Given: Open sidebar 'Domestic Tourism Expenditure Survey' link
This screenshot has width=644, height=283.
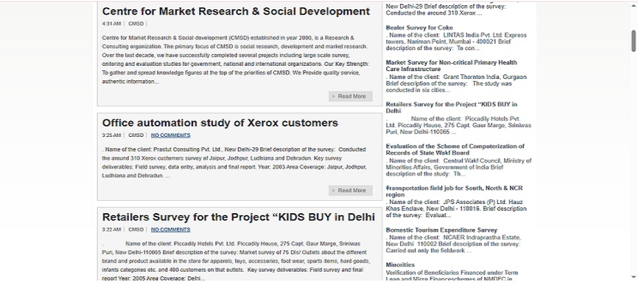Looking at the screenshot, I should tap(441, 230).
